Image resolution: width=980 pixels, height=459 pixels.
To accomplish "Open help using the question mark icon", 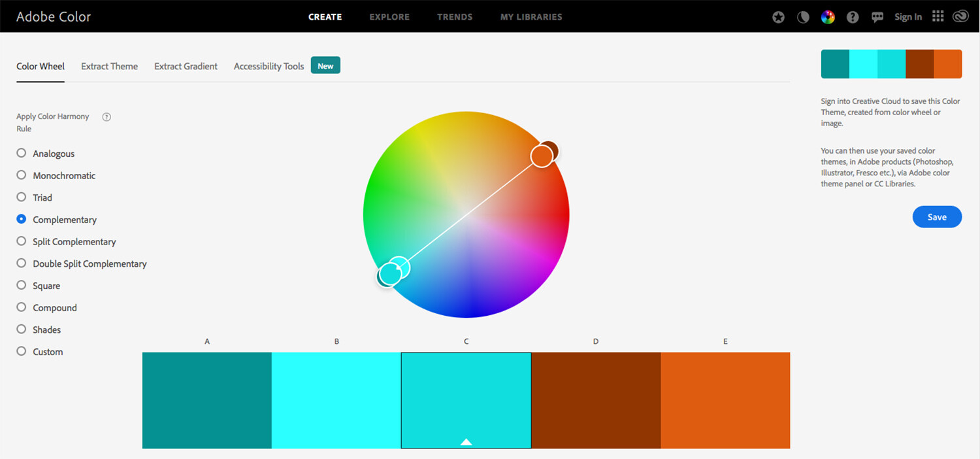I will [853, 17].
